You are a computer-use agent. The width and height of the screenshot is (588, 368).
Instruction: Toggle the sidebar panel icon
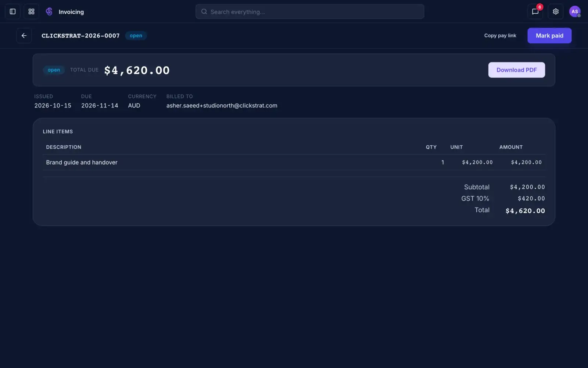click(12, 11)
